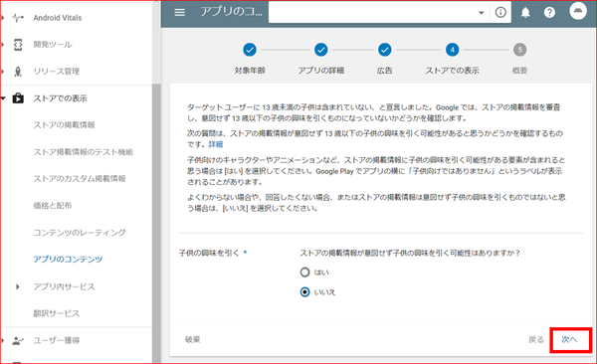Click the 開発ツール icon
This screenshot has width=597, height=364.
(18, 45)
